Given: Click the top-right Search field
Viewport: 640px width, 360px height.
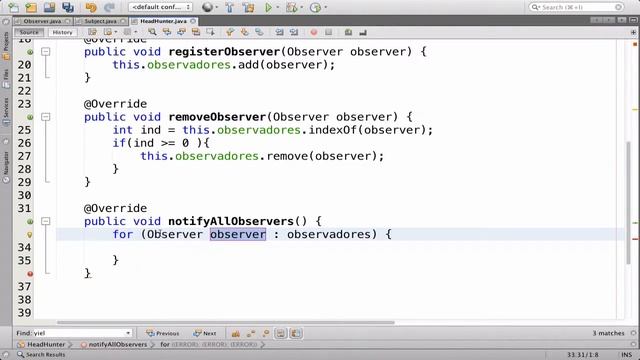Looking at the screenshot, I should pyautogui.click(x=576, y=7).
